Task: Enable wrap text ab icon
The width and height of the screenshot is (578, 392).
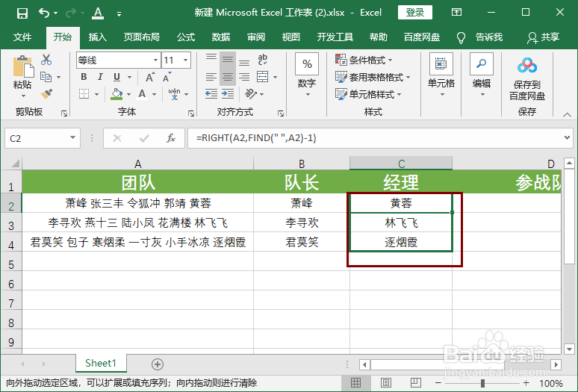Action: 262,59
